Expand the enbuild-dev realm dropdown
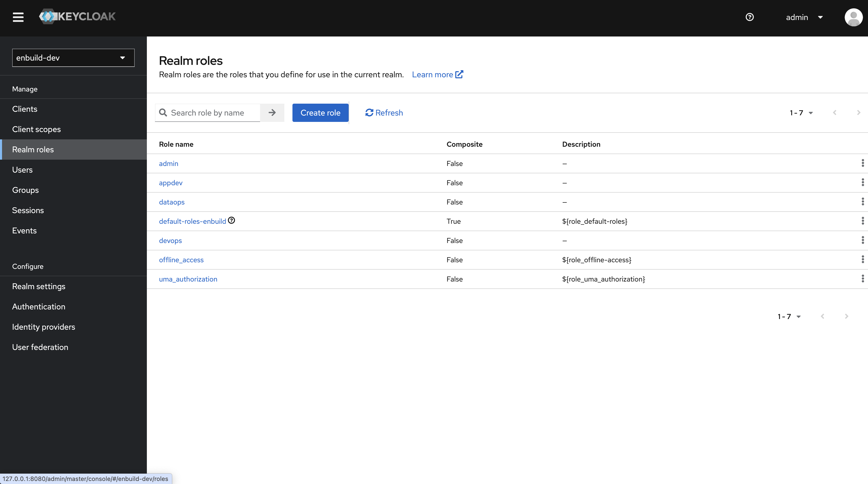Screen dimensions: 868x484 point(123,58)
